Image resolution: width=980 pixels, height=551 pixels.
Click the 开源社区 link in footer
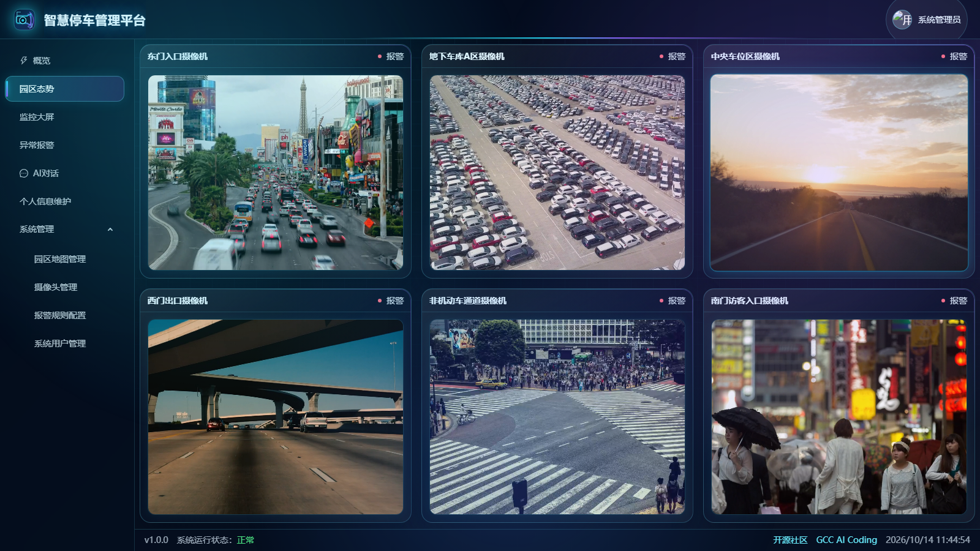(790, 540)
